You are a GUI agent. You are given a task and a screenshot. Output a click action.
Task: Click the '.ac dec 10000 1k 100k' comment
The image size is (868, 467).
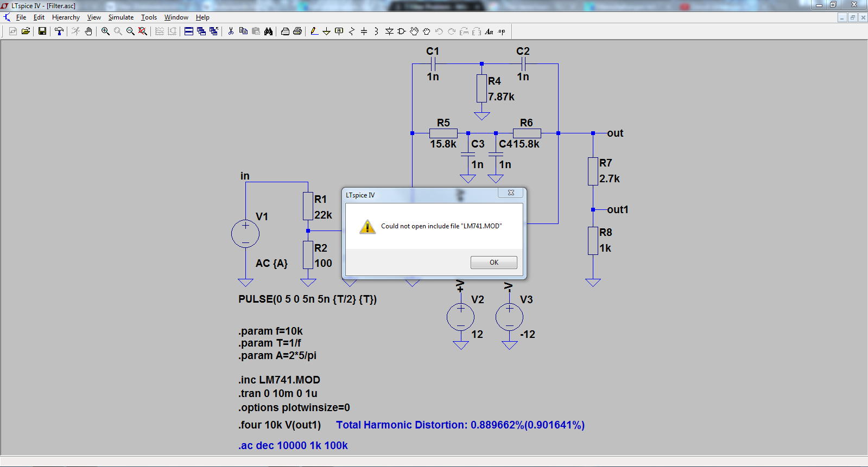click(293, 445)
